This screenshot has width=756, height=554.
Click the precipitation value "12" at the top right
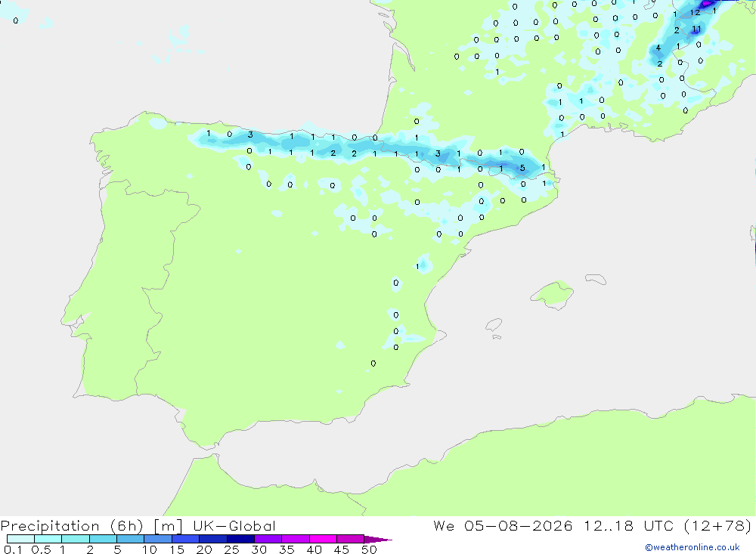pyautogui.click(x=695, y=13)
